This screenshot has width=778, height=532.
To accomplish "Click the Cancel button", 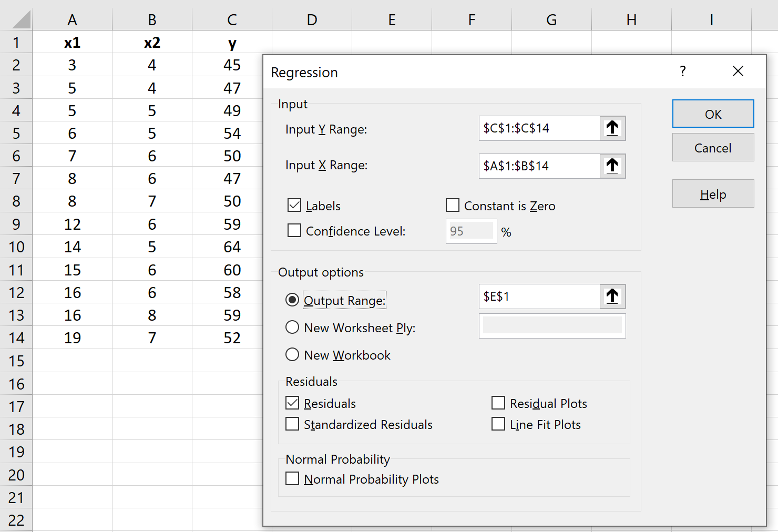I will 713,148.
